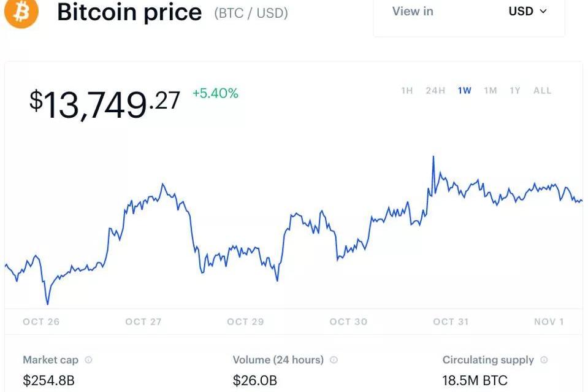Screen dimensions: 588x392
Task: Click the Volume (24 hours) info icon
Action: [334, 360]
